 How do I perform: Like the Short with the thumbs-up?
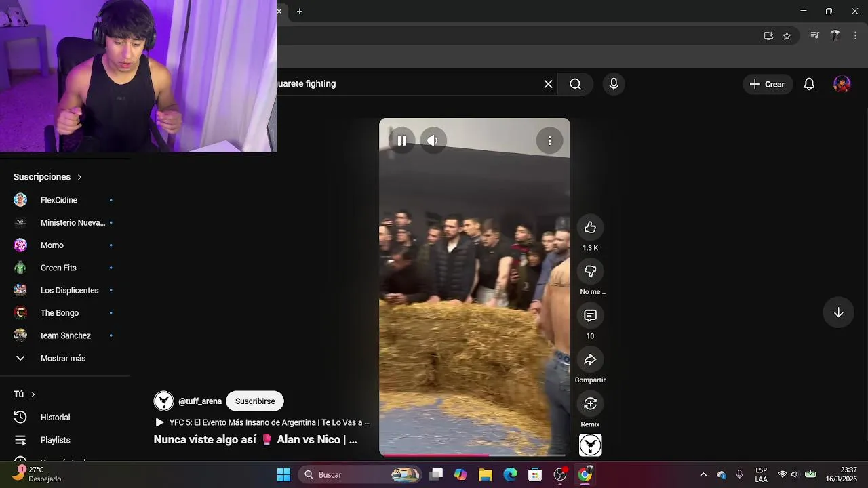pos(590,228)
